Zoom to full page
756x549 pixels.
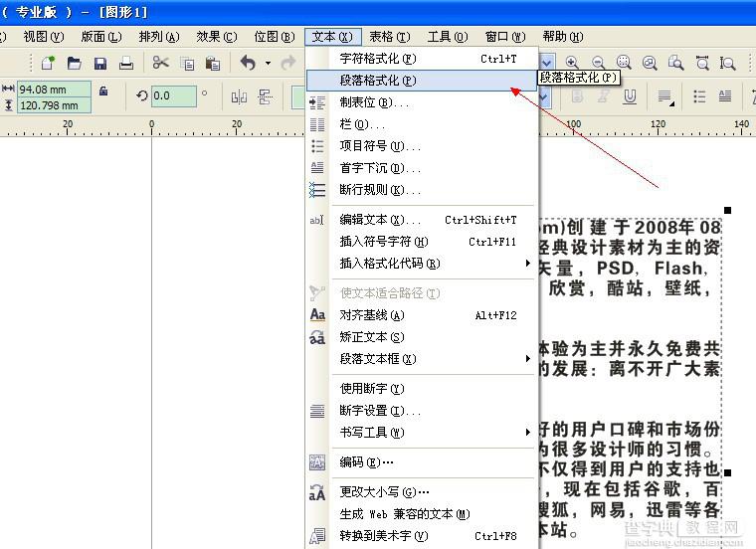676,63
